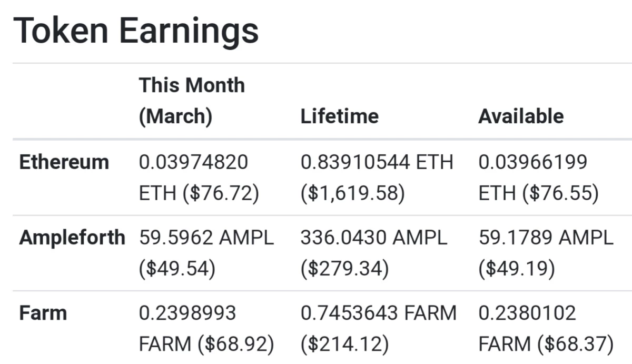
Task: Select the Lifetime column header
Action: pyautogui.click(x=339, y=116)
